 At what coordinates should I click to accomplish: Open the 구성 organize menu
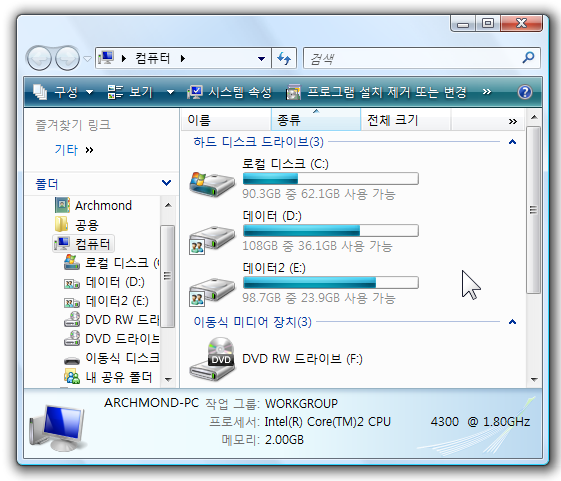(63, 92)
